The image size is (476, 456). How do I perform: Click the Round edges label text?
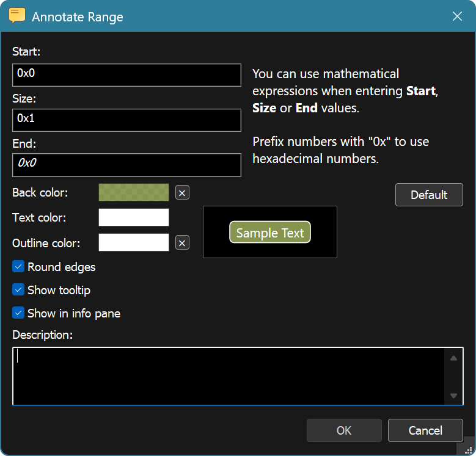pos(61,267)
